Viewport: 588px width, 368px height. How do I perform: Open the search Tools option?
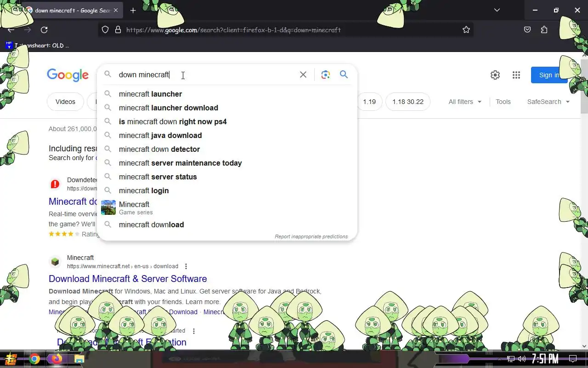pos(503,102)
